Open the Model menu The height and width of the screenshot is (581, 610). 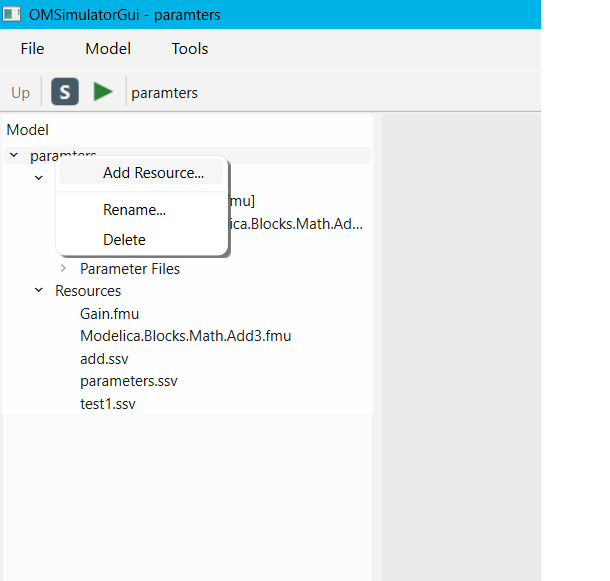(x=108, y=49)
